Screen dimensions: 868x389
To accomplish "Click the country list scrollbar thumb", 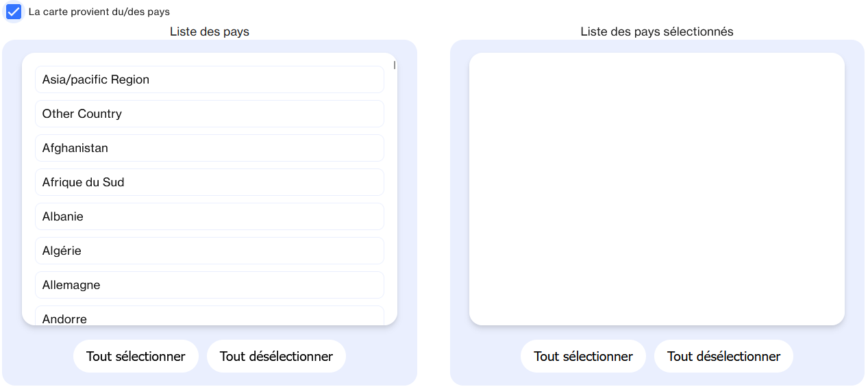I will point(394,65).
